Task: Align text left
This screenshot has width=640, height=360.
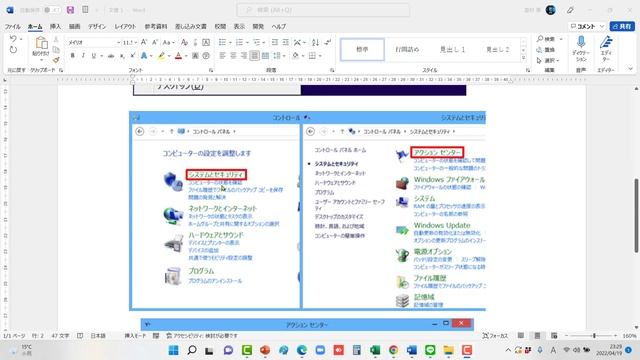Action: pyautogui.click(x=222, y=56)
